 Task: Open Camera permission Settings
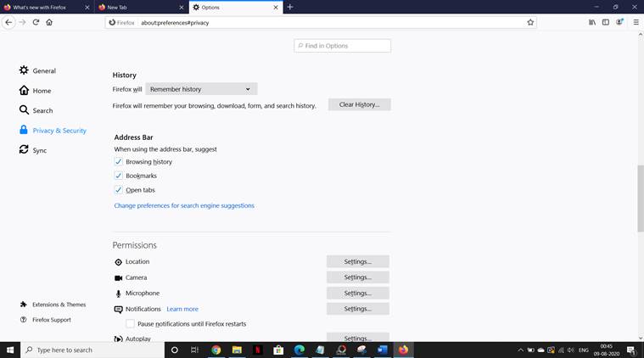tap(357, 277)
